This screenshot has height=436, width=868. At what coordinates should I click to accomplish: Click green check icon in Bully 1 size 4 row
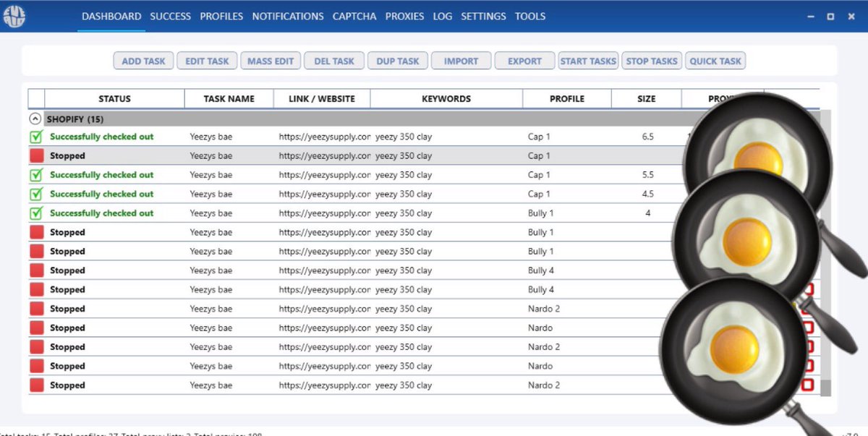[36, 213]
